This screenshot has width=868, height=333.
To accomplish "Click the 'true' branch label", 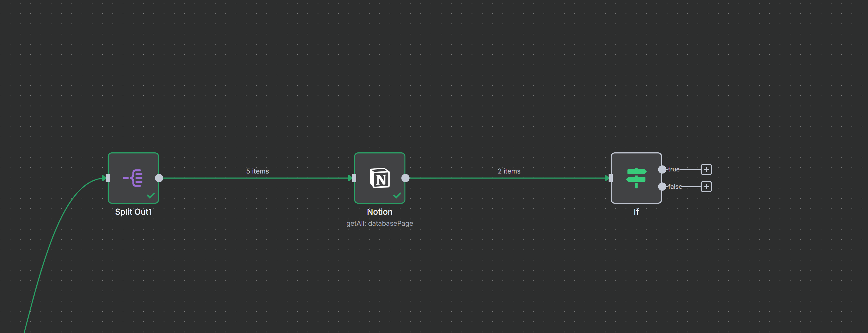I will pyautogui.click(x=673, y=169).
